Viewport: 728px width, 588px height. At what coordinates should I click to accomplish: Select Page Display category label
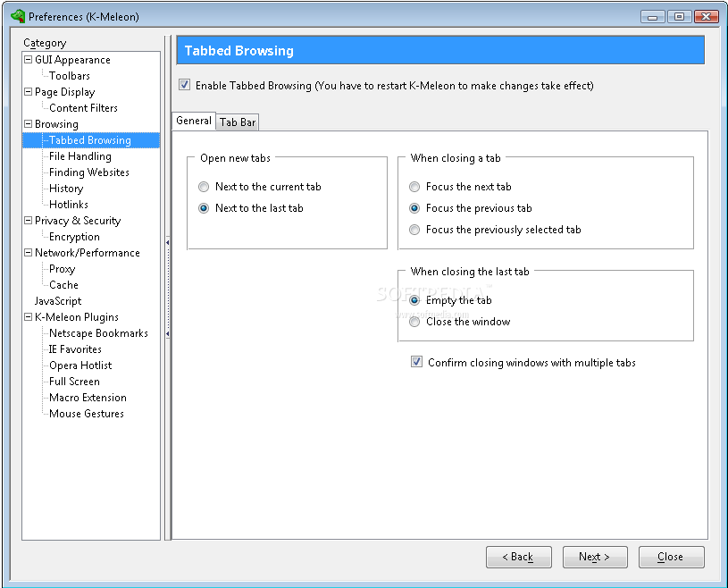point(64,92)
